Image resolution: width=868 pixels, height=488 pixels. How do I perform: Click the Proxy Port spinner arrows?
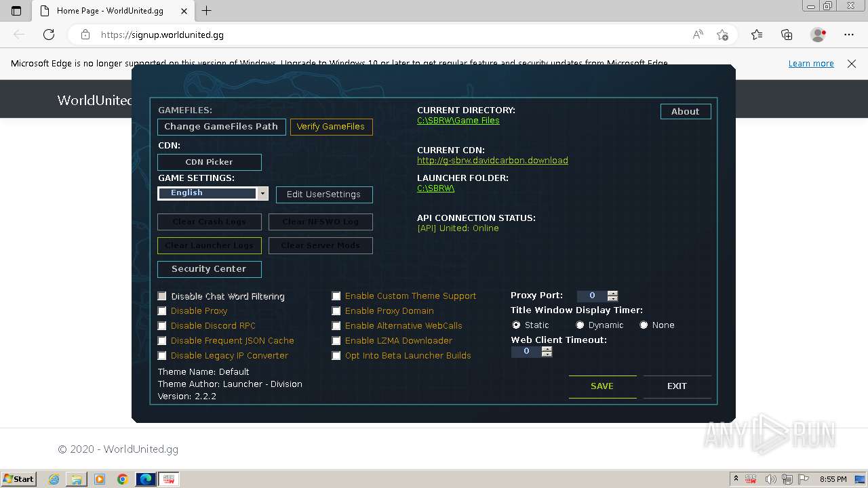pyautogui.click(x=613, y=296)
